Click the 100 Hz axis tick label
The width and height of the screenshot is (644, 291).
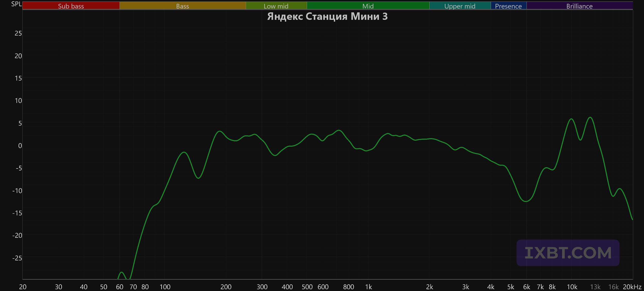165,287
